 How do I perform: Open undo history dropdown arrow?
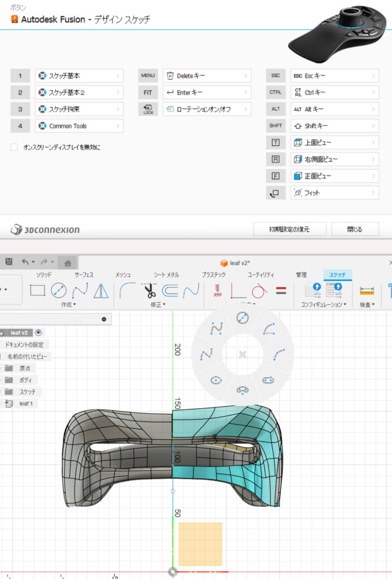pyautogui.click(x=33, y=262)
